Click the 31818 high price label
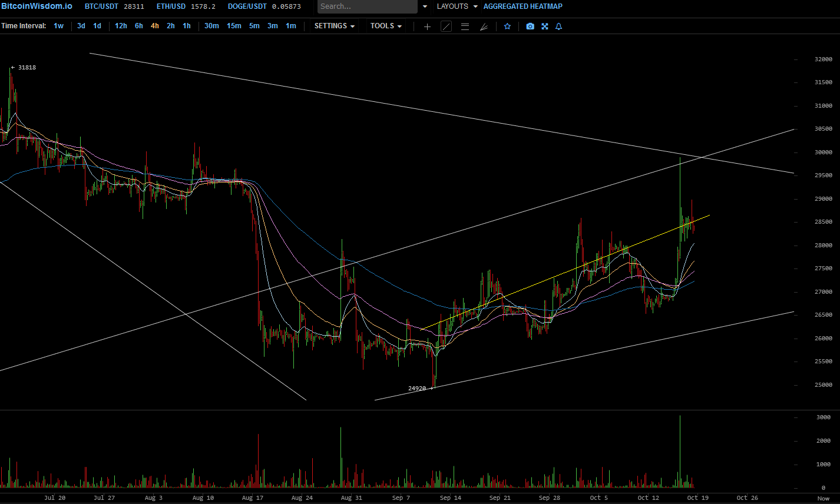 tap(27, 68)
